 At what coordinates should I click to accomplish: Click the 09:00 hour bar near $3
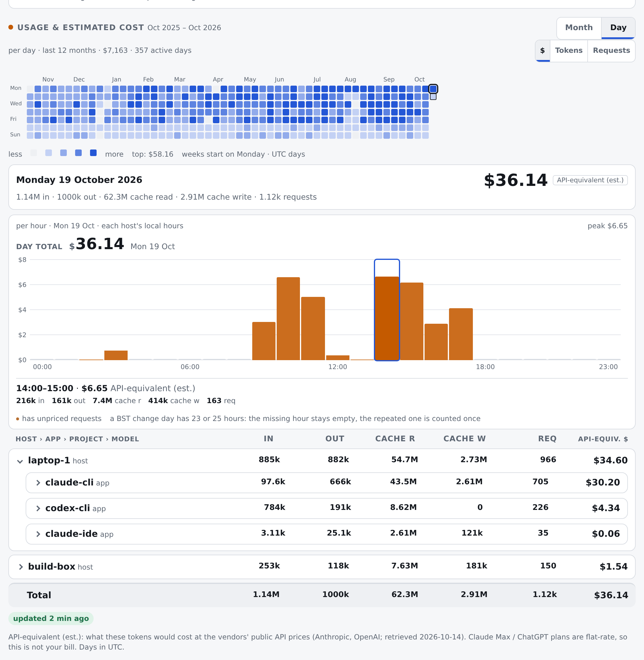[264, 341]
